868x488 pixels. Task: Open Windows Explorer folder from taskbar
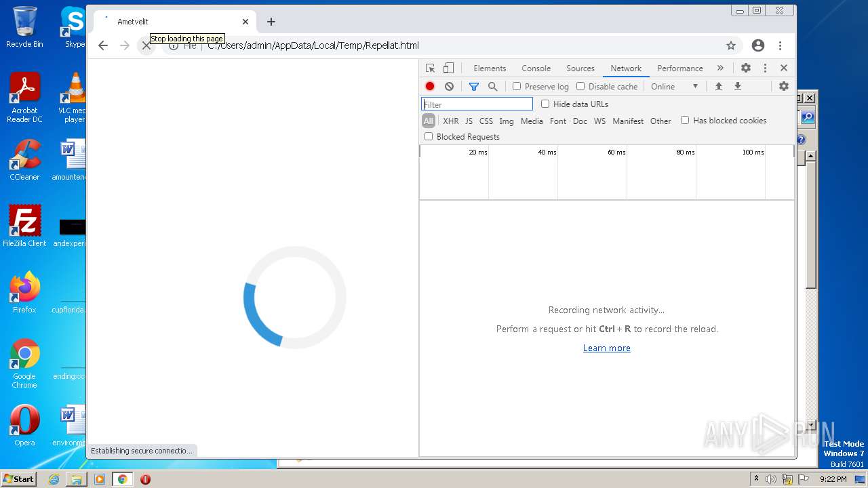point(77,479)
